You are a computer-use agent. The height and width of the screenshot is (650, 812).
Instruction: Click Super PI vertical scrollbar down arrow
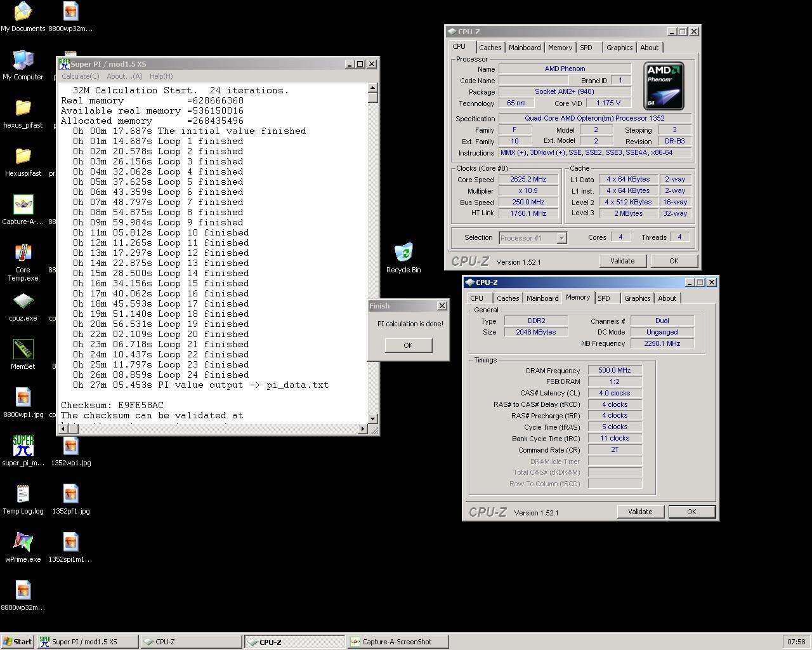point(373,418)
